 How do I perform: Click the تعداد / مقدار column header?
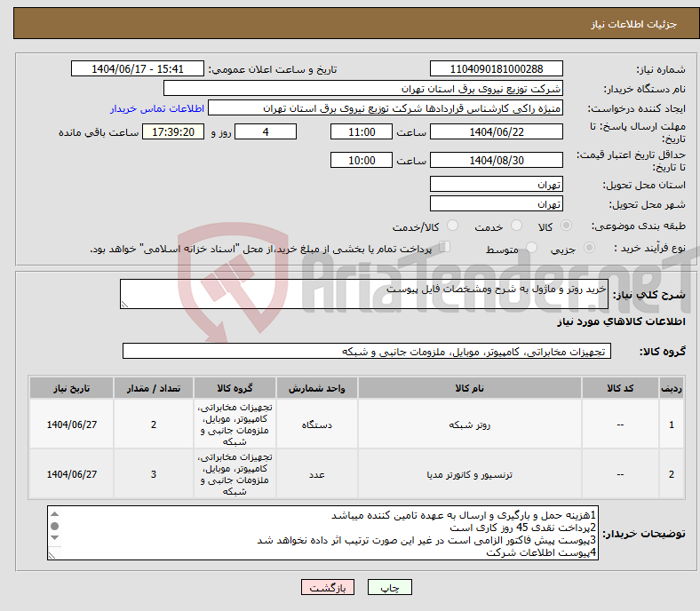[154, 388]
